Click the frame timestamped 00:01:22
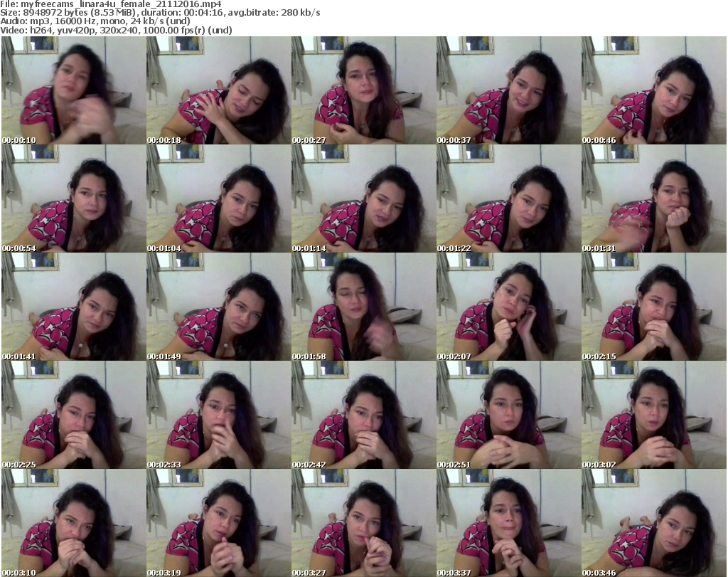Viewport: 728px width, 577px height. [508, 198]
